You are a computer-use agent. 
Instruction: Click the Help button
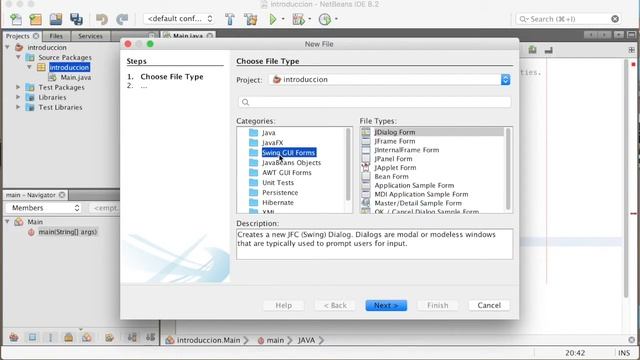coord(283,305)
